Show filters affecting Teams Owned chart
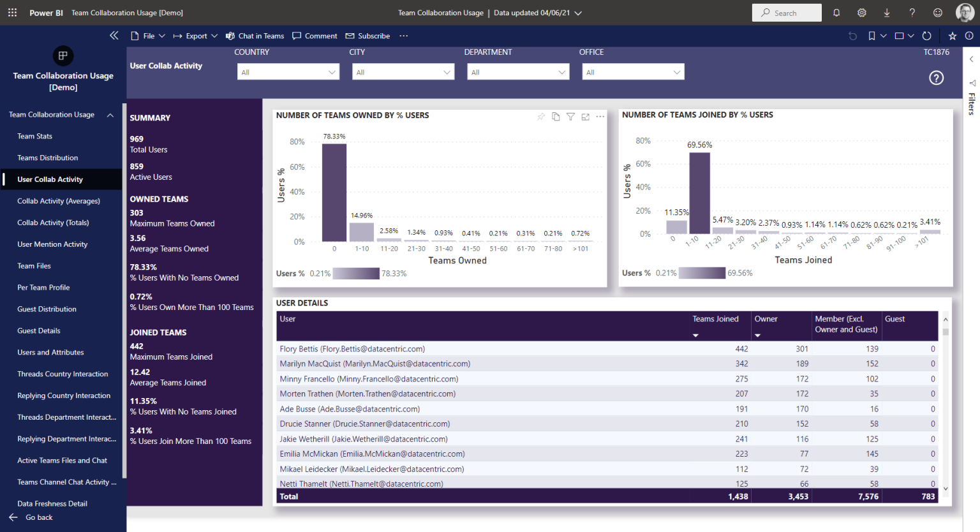 570,117
